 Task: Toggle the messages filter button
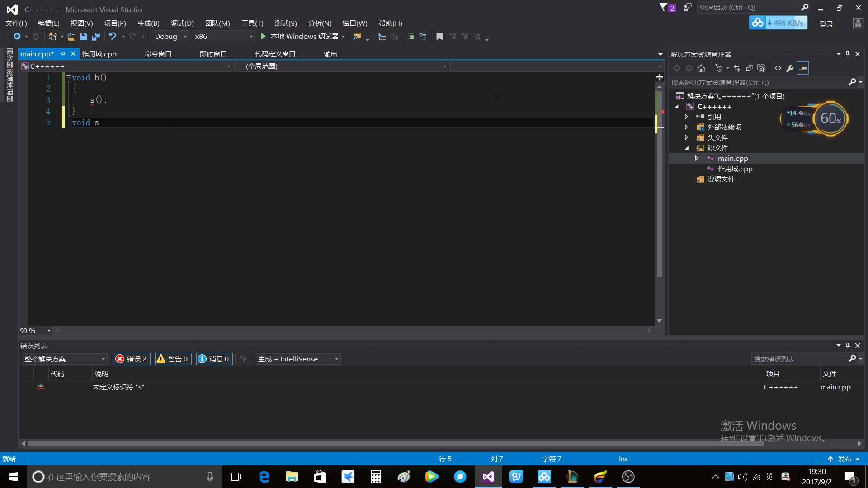214,359
